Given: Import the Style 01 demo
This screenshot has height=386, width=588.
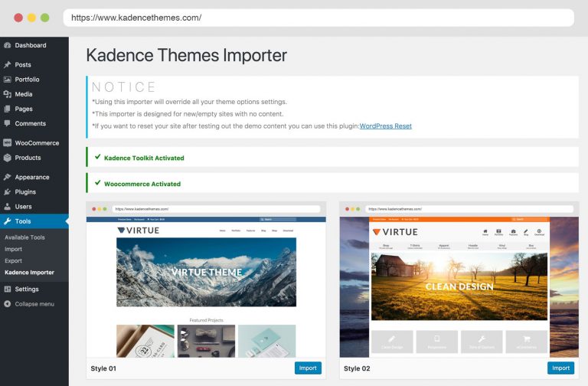Looking at the screenshot, I should [x=308, y=368].
